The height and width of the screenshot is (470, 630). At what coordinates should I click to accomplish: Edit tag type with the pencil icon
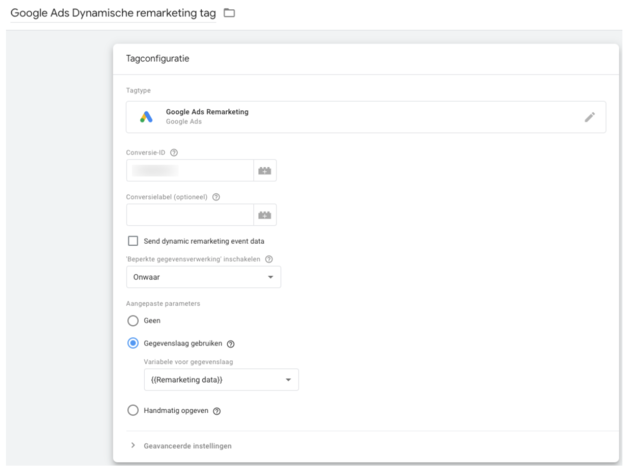[x=589, y=117]
